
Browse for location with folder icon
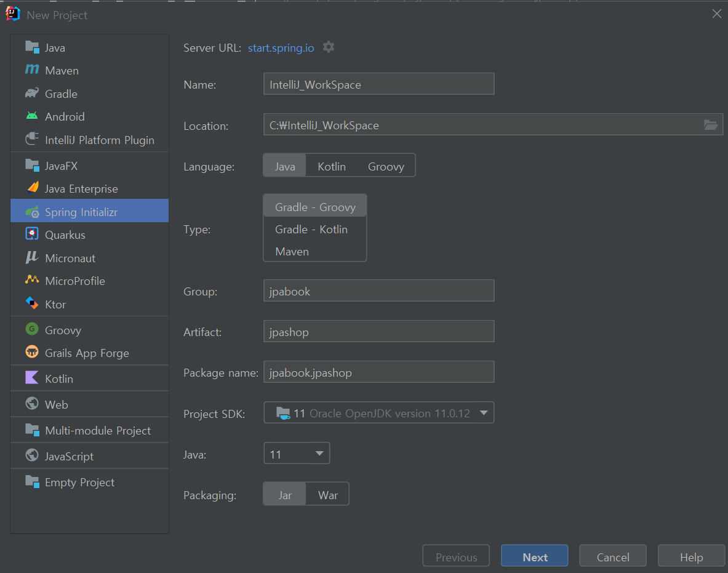[711, 125]
